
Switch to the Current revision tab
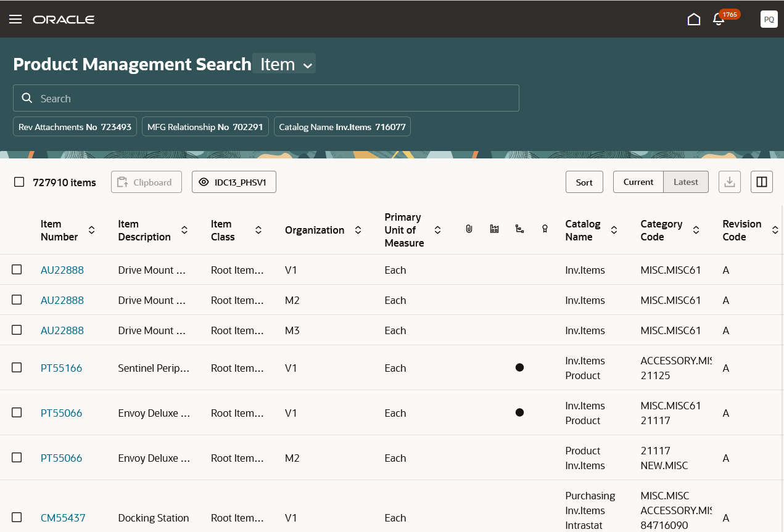[x=638, y=182]
